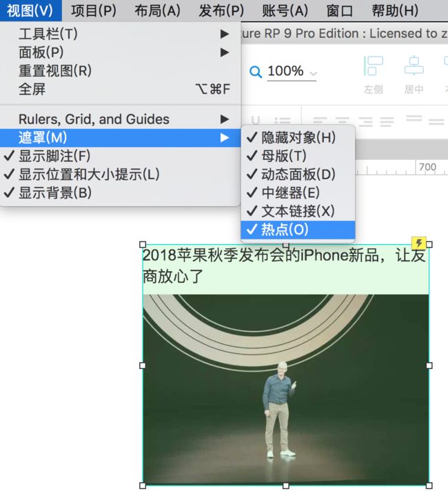Click the yellow lightning interaction badge
This screenshot has height=491, width=448.
(x=418, y=243)
